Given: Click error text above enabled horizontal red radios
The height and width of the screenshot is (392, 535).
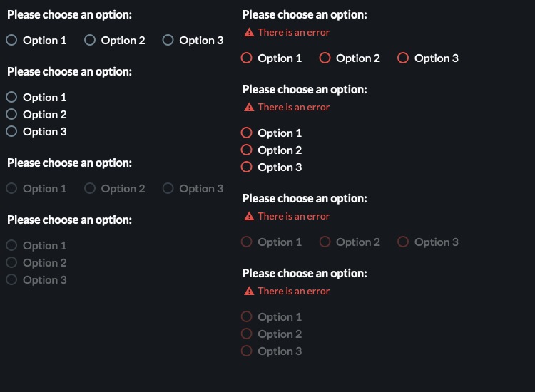Looking at the screenshot, I should 293,32.
